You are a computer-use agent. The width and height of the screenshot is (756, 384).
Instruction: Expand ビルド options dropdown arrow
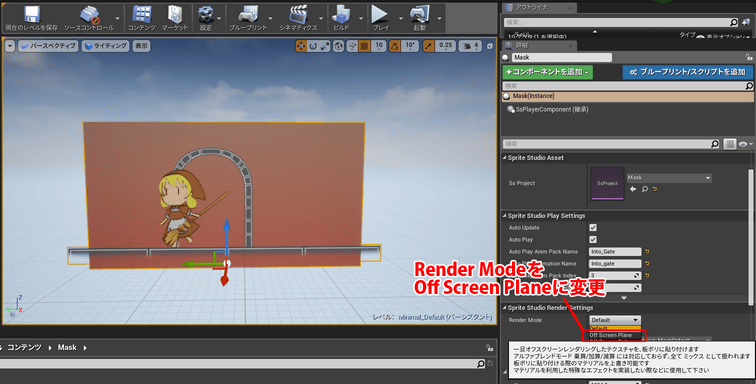[x=361, y=19]
